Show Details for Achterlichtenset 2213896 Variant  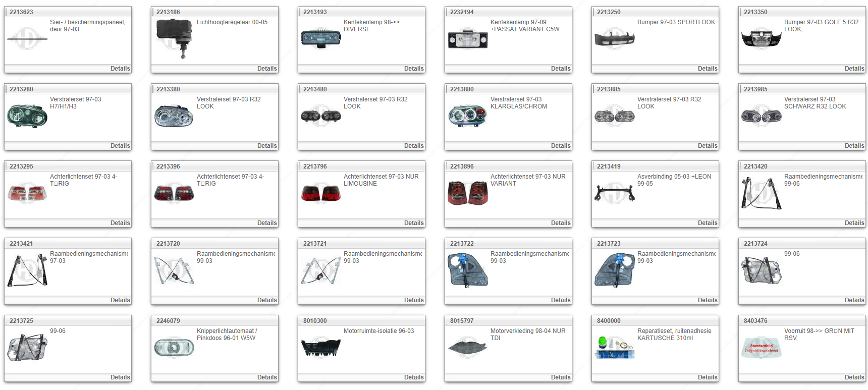coord(561,223)
